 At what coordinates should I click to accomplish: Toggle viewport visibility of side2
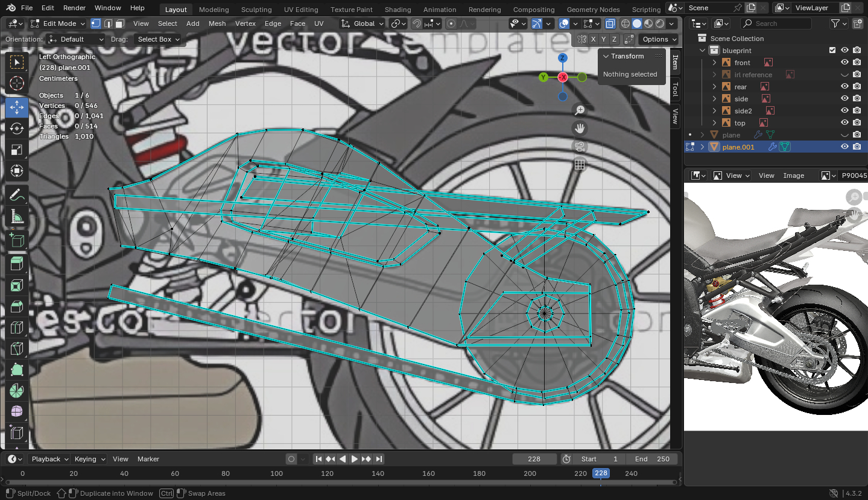coord(844,111)
